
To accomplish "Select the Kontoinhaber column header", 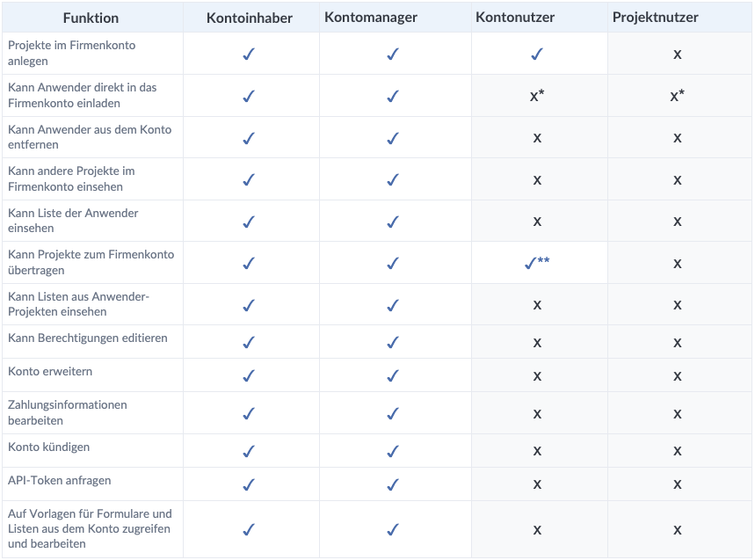I will (250, 18).
